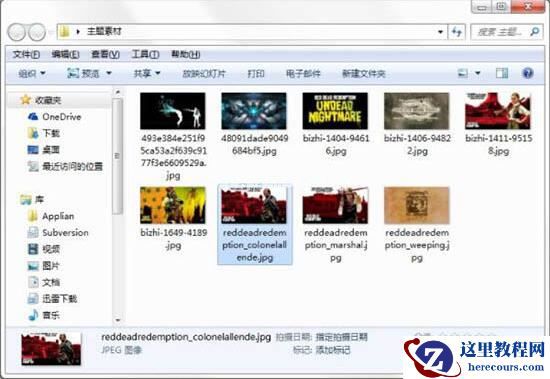Select the 视频 library icon

(33, 249)
